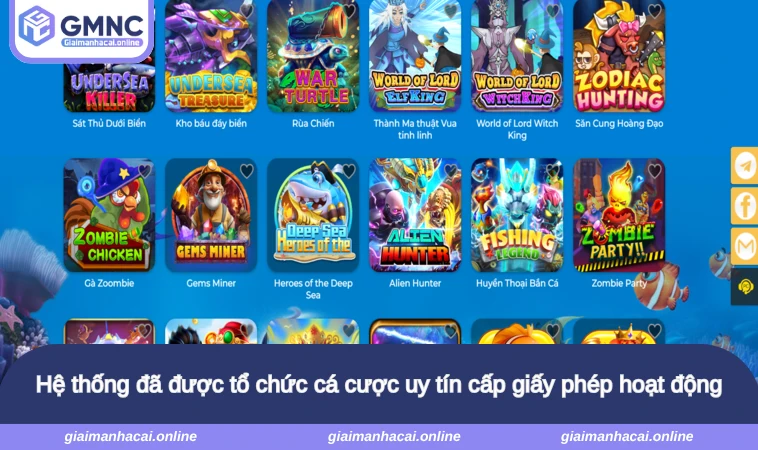This screenshot has width=758, height=450.
Task: Click the Sát Thủ Dưới Biển title
Action: click(109, 123)
